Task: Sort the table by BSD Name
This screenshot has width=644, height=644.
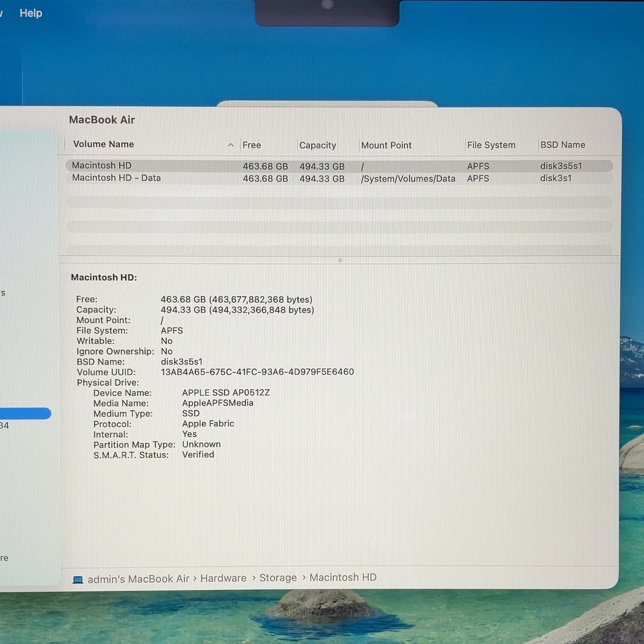Action: [563, 145]
